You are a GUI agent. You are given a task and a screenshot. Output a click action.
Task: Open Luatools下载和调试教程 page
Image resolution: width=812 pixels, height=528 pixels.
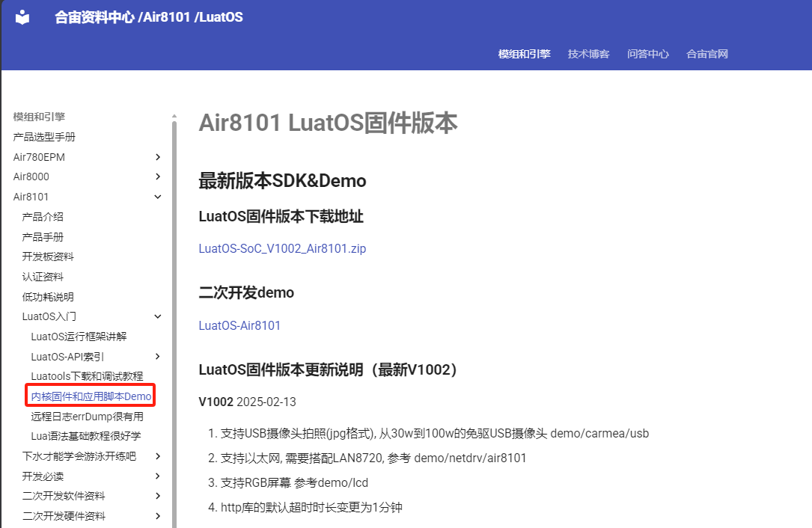click(x=87, y=376)
